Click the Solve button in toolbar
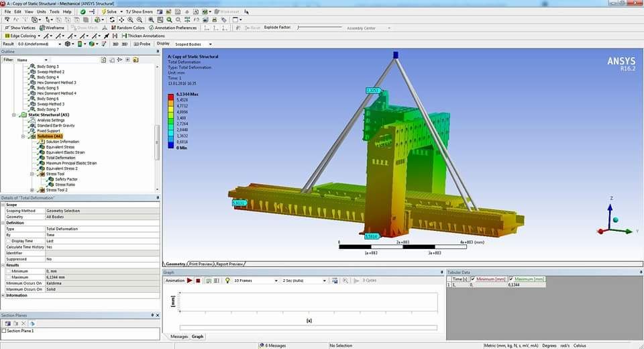 109,11
